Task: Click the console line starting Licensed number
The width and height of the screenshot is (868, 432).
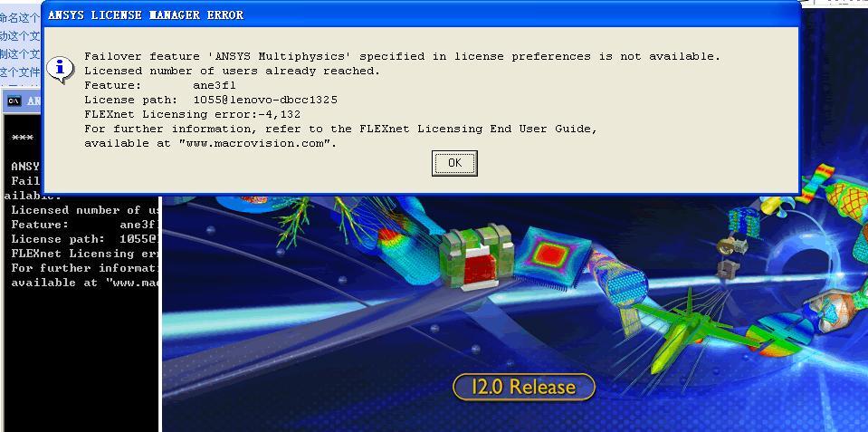Action: click(x=85, y=210)
